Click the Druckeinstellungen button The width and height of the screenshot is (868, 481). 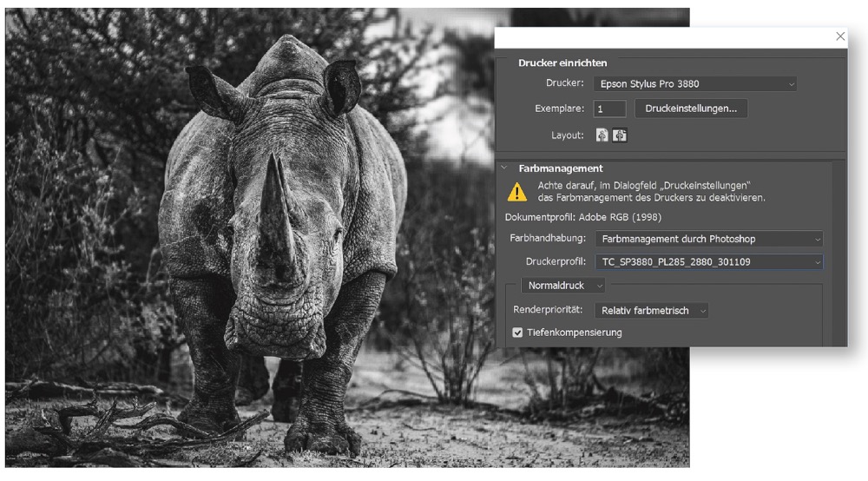pos(691,109)
